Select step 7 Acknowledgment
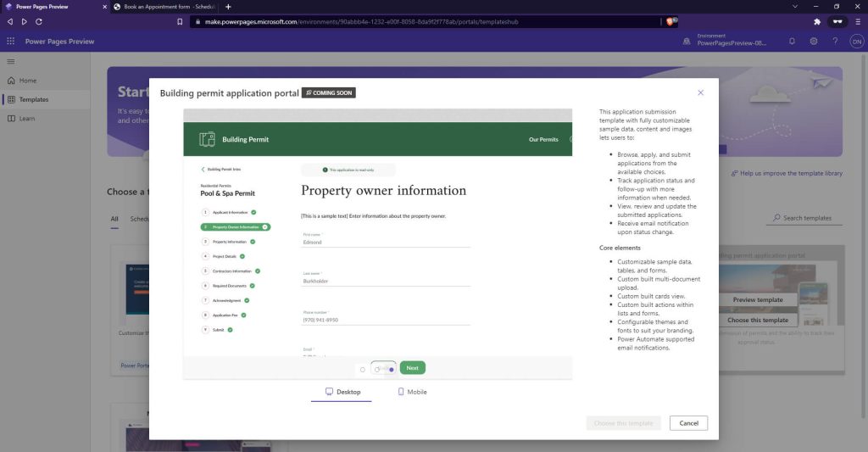 [x=225, y=300]
